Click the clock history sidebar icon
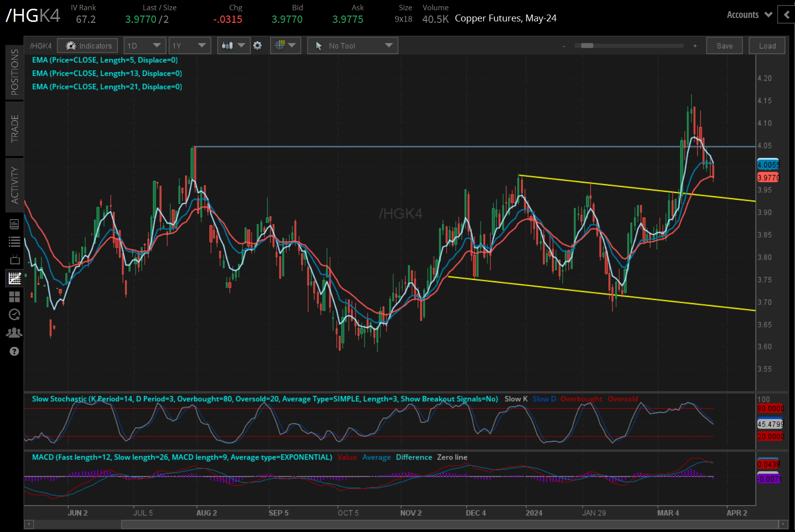795x532 pixels. 15,314
